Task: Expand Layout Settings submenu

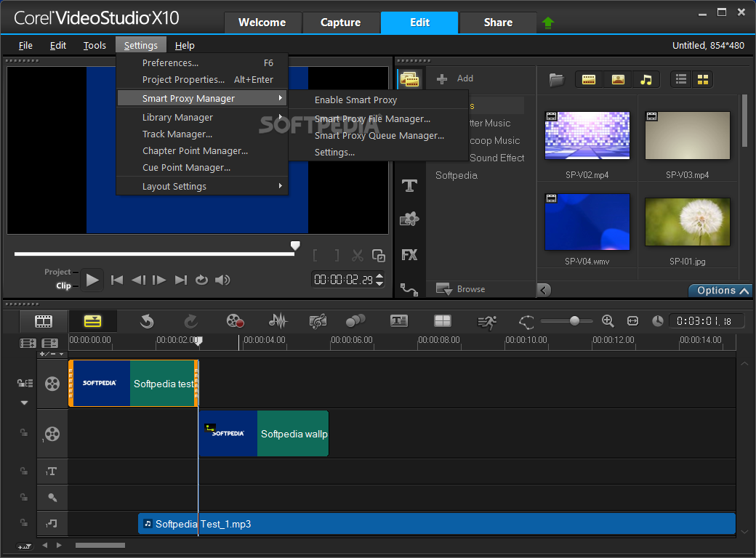Action: pyautogui.click(x=202, y=187)
